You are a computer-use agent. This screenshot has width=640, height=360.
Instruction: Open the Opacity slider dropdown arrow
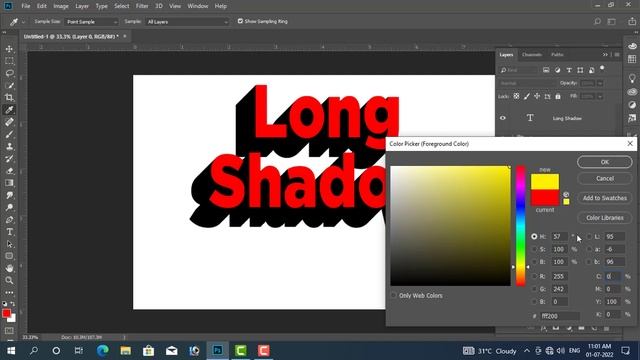point(600,83)
